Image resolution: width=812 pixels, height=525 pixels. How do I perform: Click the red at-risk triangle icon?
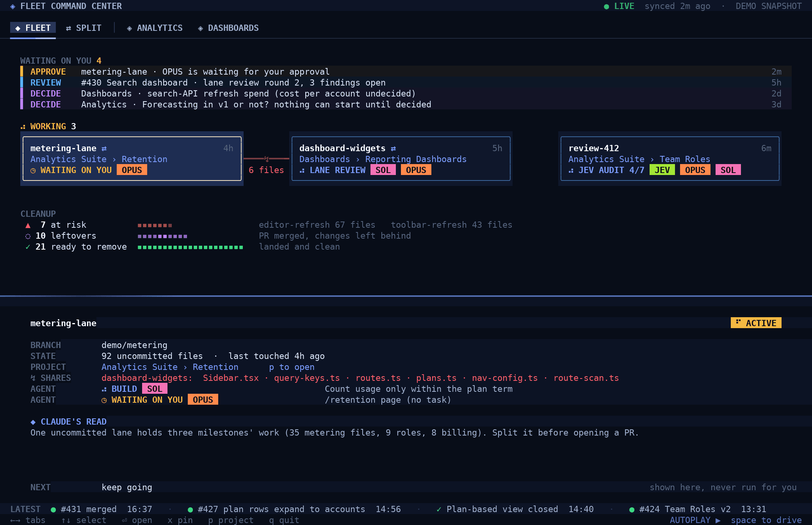pyautogui.click(x=28, y=225)
